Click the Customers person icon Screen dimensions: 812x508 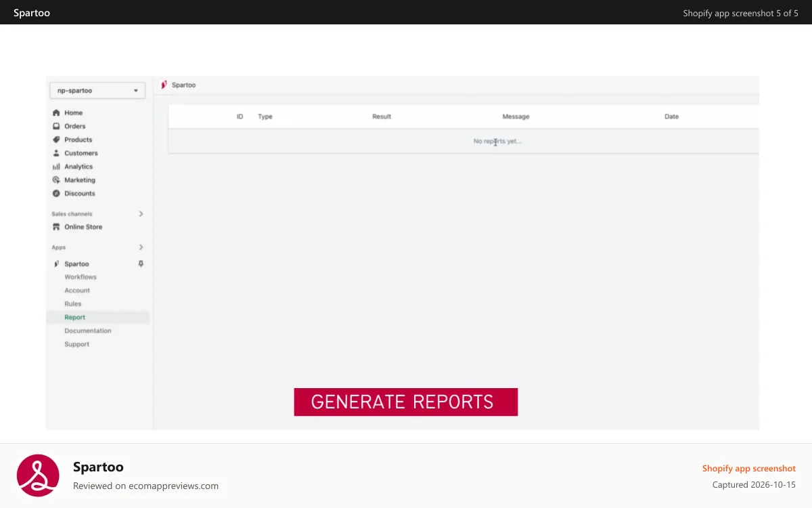pyautogui.click(x=56, y=153)
